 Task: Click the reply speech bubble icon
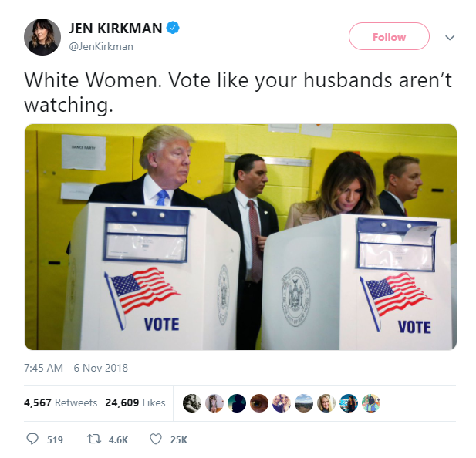[32, 439]
